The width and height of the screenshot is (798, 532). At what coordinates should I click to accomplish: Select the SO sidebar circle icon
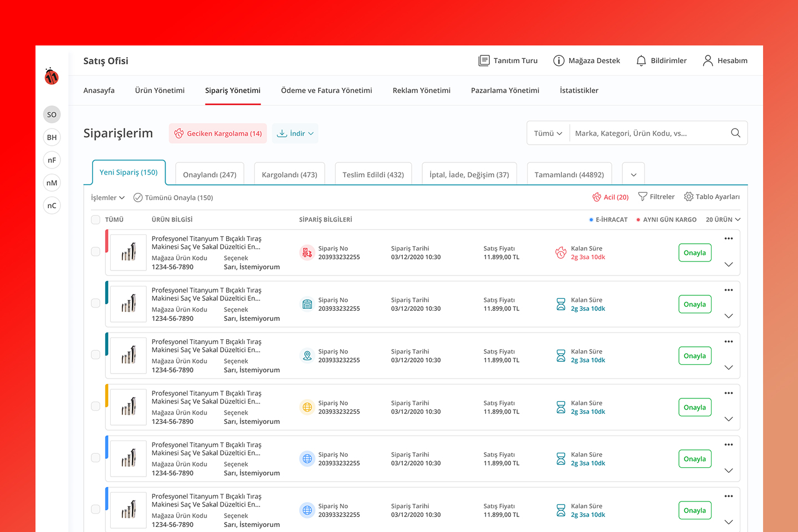(52, 115)
